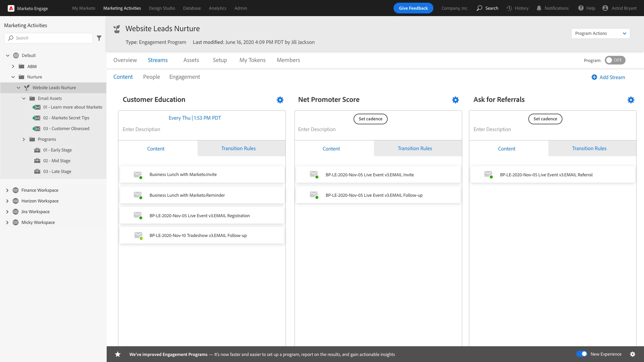
Task: Click the History clock icon
Action: pyautogui.click(x=509, y=8)
